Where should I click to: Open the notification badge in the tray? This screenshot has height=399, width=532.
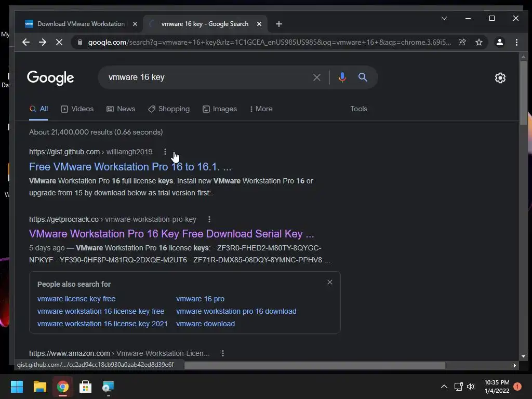pos(517,387)
